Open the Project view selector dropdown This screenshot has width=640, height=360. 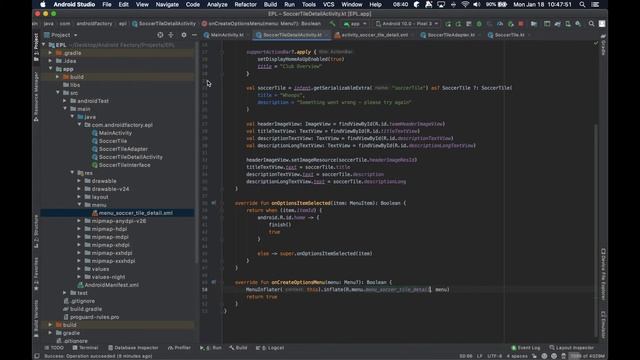61,35
